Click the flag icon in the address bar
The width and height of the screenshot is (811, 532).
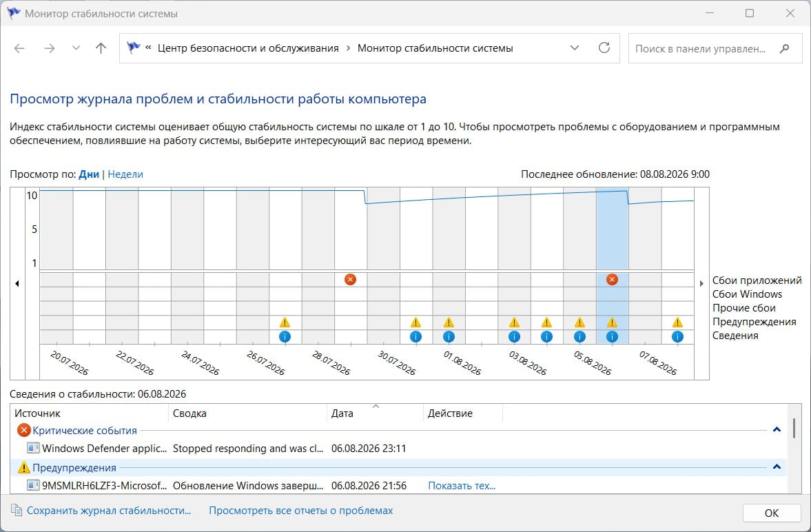pyautogui.click(x=134, y=48)
